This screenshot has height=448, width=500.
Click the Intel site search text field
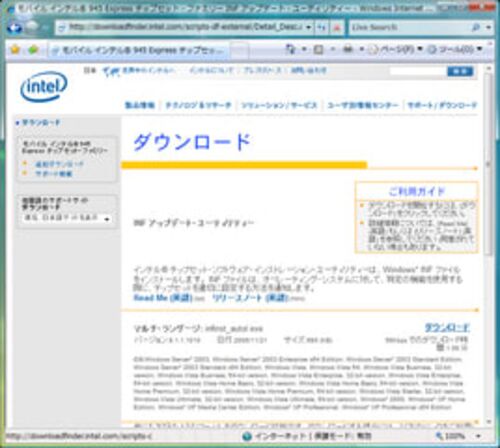click(x=418, y=71)
